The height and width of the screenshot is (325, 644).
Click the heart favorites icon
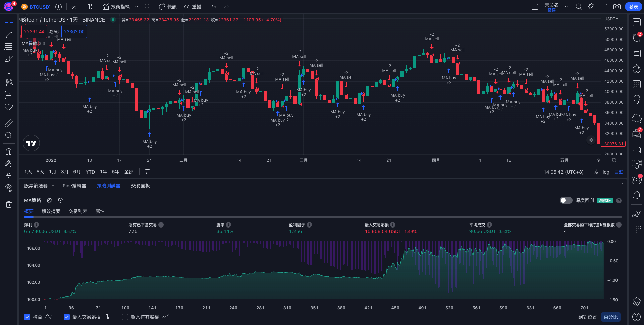coord(9,107)
